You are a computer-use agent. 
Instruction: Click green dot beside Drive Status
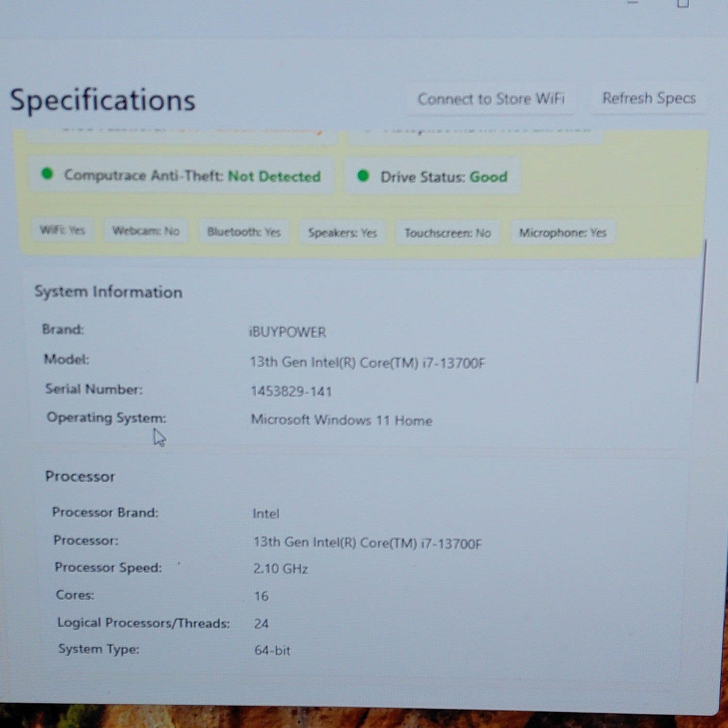pos(363,175)
